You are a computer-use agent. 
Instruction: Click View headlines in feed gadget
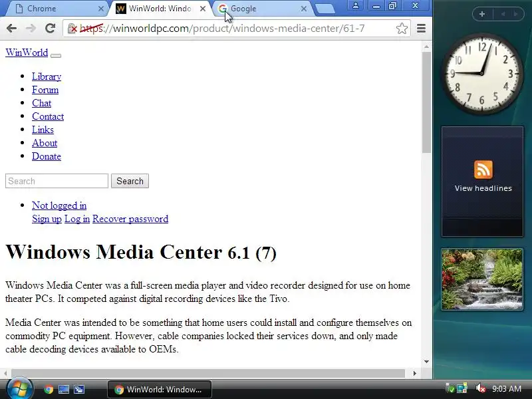pyautogui.click(x=483, y=188)
